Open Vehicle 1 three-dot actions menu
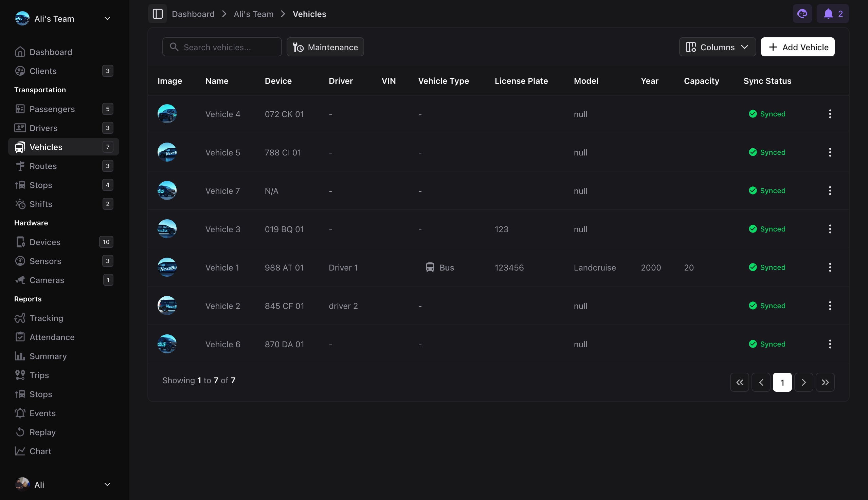Viewport: 868px width, 500px height. tap(830, 267)
